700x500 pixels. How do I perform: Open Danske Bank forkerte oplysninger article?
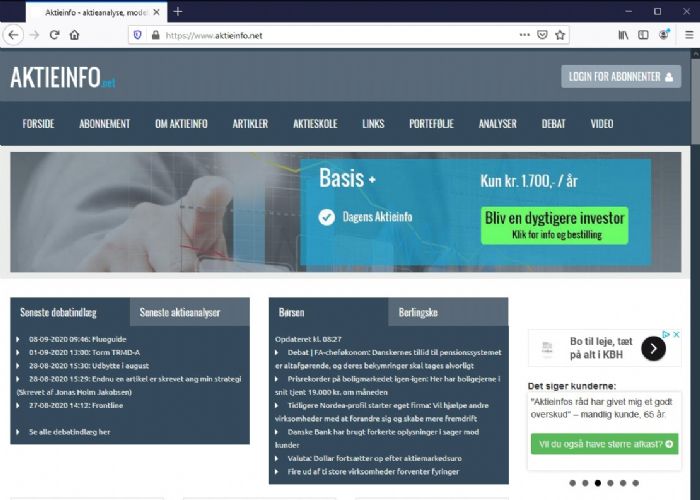pos(377,438)
